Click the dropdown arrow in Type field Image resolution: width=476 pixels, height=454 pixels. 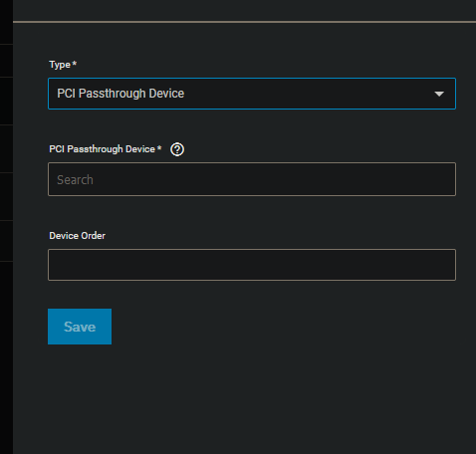click(439, 94)
